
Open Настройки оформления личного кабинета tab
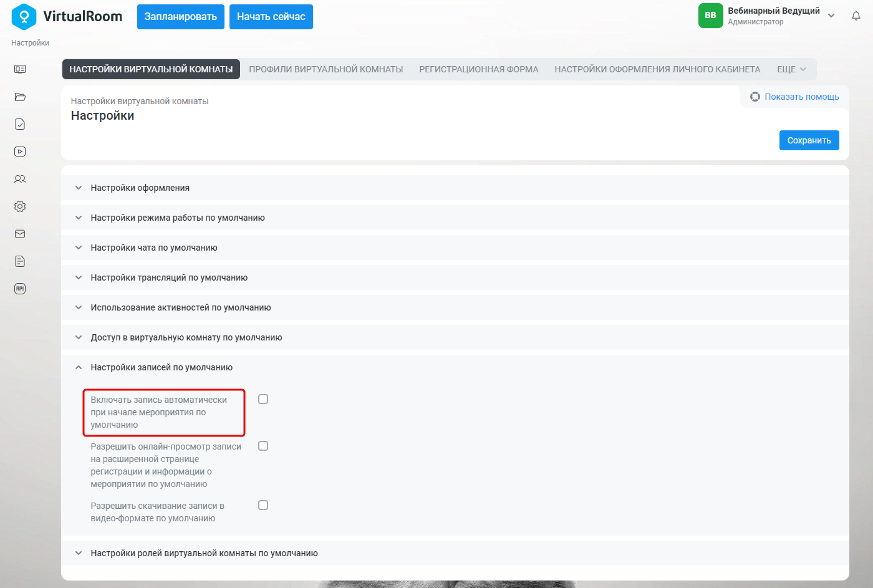pyautogui.click(x=657, y=69)
